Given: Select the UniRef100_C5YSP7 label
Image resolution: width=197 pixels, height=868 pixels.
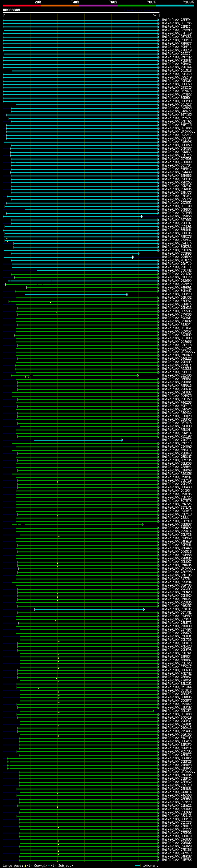Looking at the screenshot, I should [x=176, y=118].
